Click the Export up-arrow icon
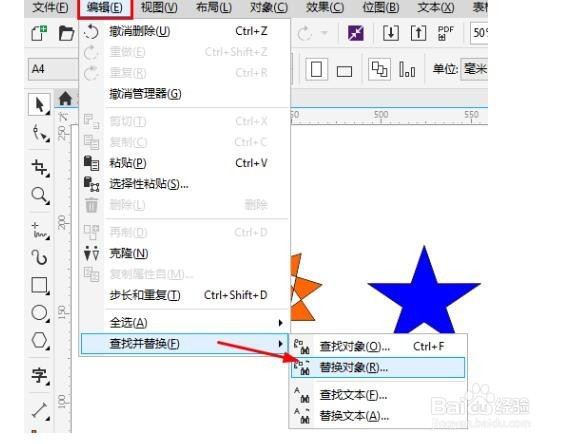The image size is (562, 444). click(418, 33)
